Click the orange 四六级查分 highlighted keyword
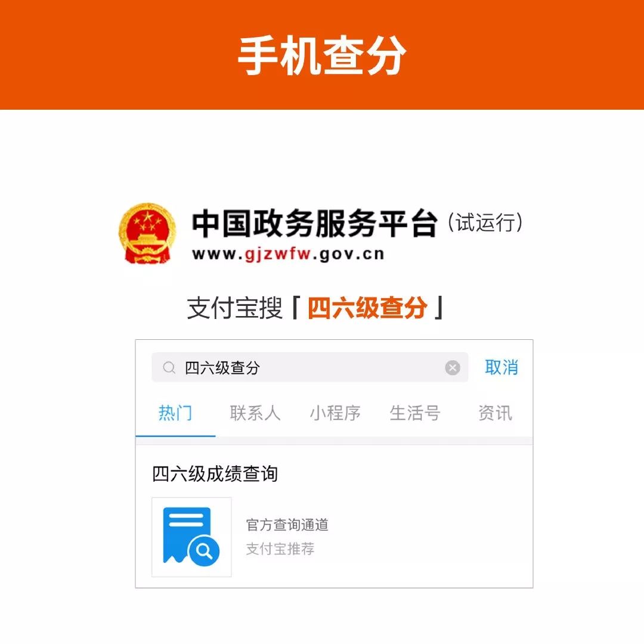The height and width of the screenshot is (644, 644). pyautogui.click(x=367, y=307)
